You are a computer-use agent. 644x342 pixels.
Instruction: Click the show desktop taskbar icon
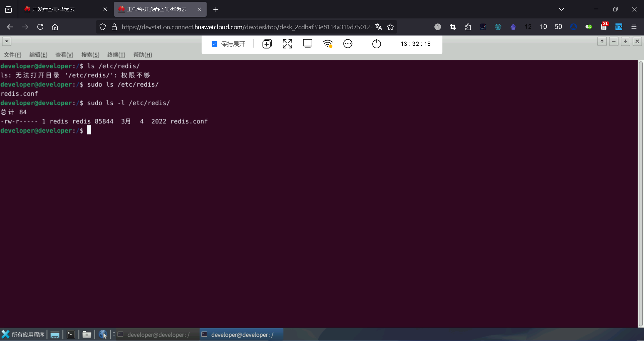(x=55, y=335)
